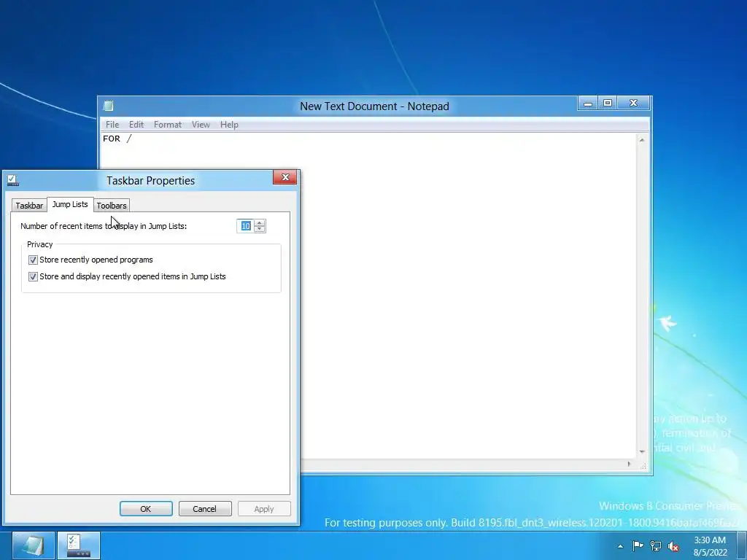747x560 pixels.
Task: Open Notepad Format menu
Action: (168, 125)
